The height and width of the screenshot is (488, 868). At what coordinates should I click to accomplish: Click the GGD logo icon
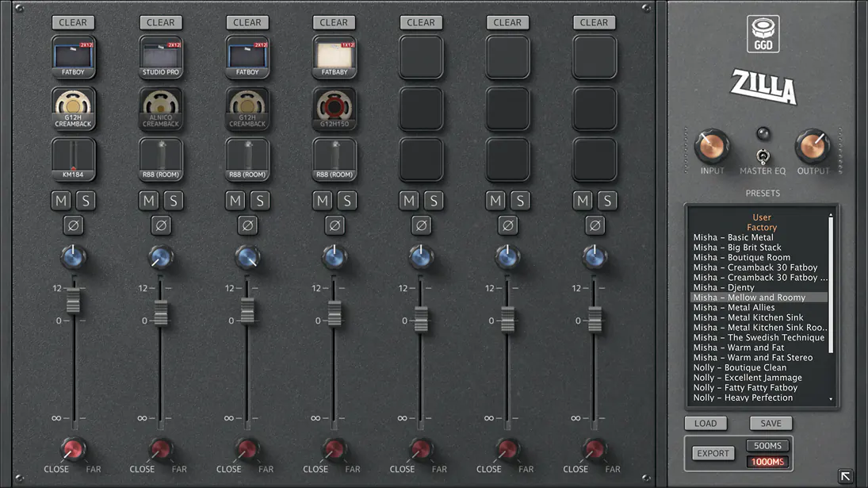[763, 35]
